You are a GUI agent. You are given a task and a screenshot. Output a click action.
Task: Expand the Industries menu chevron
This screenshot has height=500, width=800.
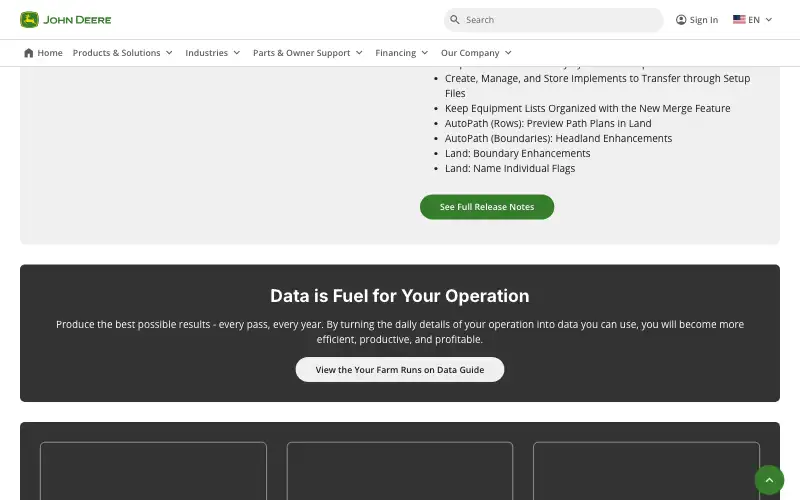click(237, 53)
